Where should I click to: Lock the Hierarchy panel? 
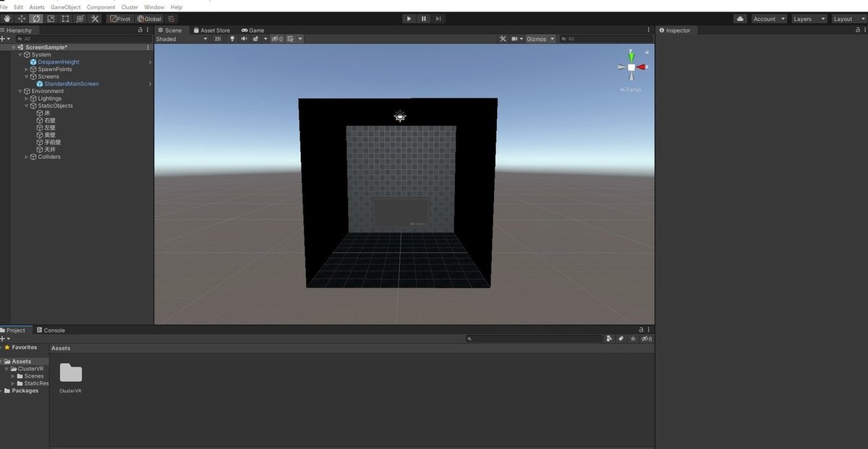[140, 30]
